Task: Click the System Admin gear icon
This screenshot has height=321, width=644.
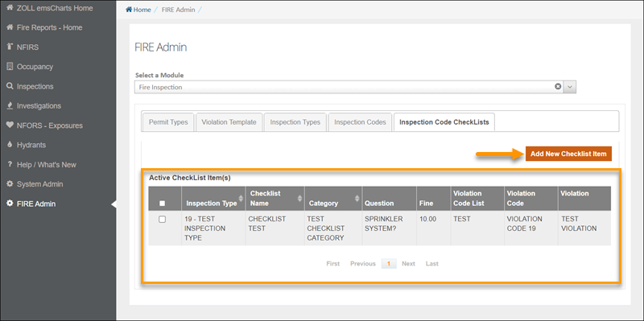Action: [x=10, y=184]
